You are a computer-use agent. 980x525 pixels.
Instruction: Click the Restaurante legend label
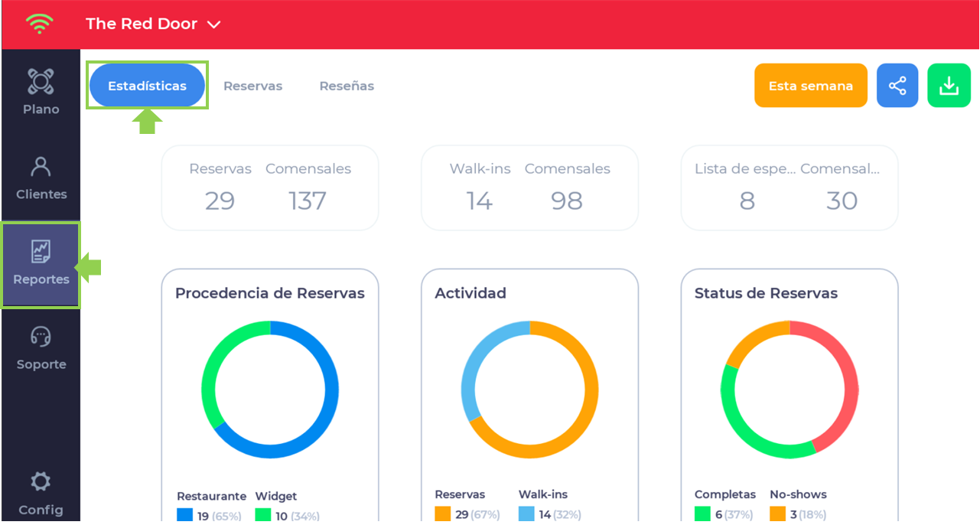pos(211,496)
